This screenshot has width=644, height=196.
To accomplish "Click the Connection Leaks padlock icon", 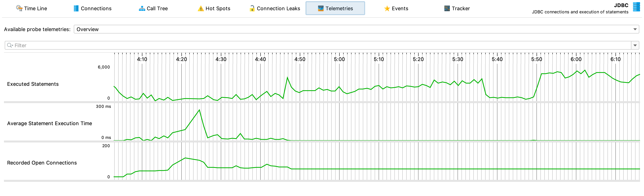I will [x=252, y=8].
